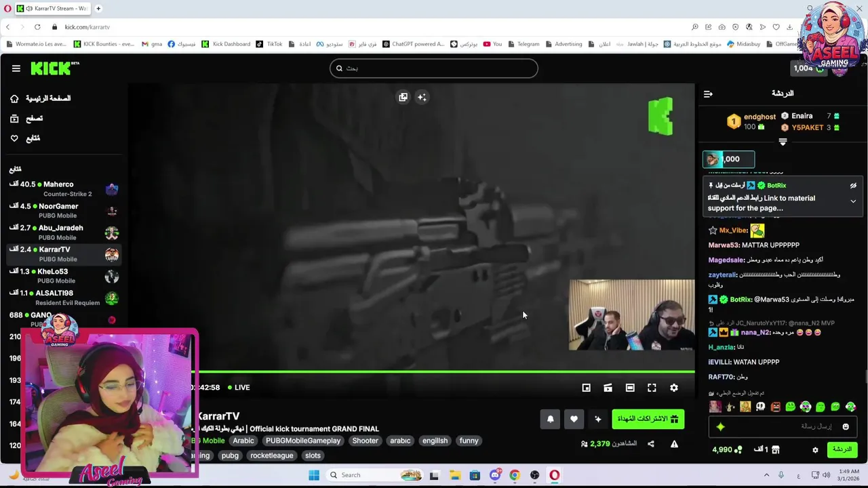Image resolution: width=868 pixels, height=488 pixels.
Task: Open the Following sidebar link
Action: tap(25, 138)
